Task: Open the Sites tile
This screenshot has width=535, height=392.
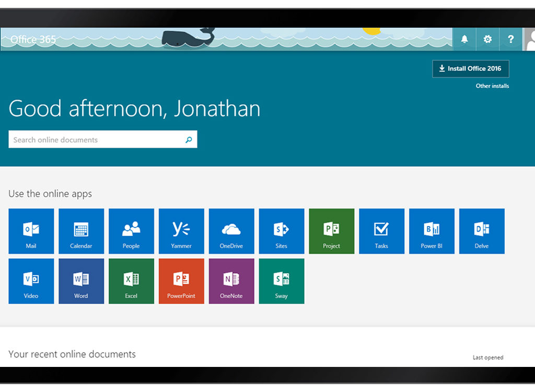Action: click(x=282, y=231)
